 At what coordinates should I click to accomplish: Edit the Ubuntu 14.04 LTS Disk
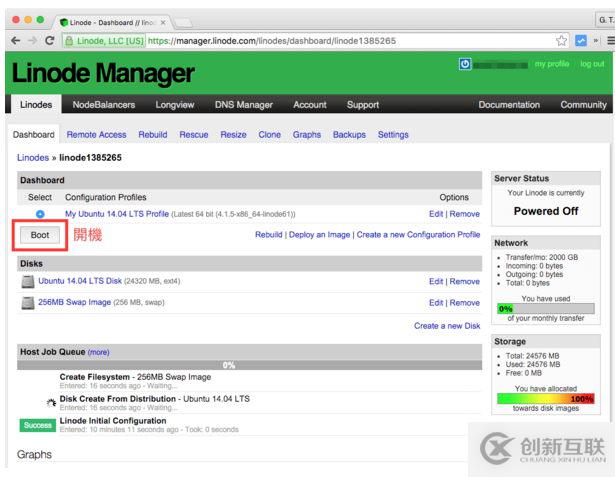(436, 281)
